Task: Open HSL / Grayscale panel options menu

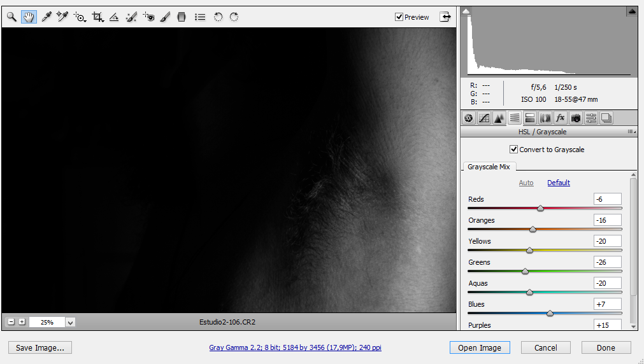Action: [631, 132]
